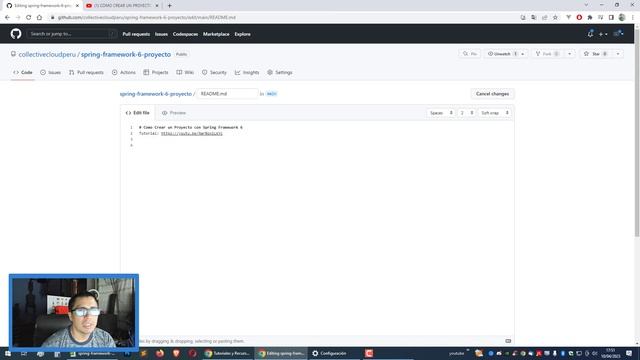Reload the page with refresh icon

pyautogui.click(x=29, y=18)
